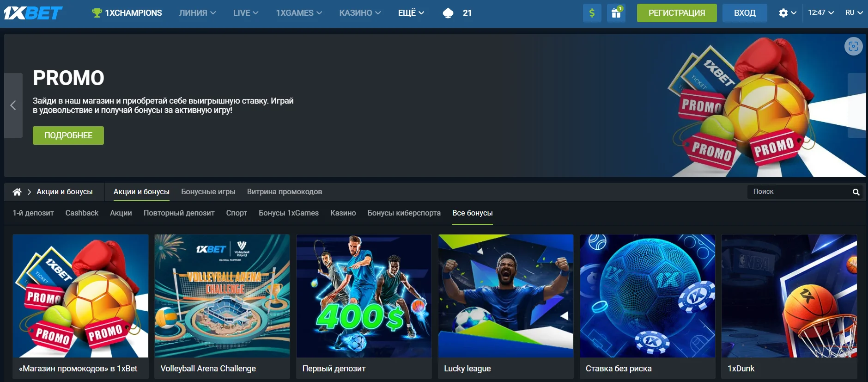Open the Volleyball Arena Challenge card
868x382 pixels.
point(222,305)
